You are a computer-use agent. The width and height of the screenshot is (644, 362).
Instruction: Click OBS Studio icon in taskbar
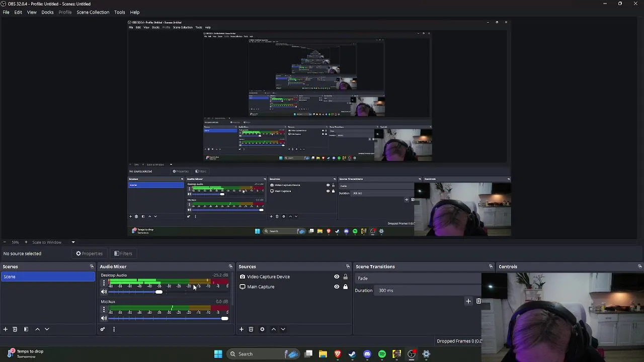click(412, 354)
